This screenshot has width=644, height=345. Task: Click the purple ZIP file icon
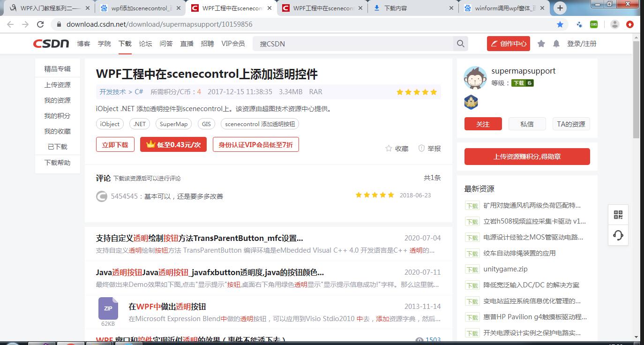pos(108,308)
